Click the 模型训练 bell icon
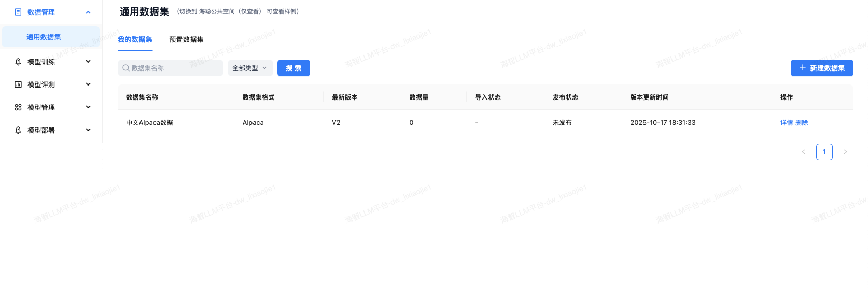Viewport: 868px width, 298px height. coord(18,62)
